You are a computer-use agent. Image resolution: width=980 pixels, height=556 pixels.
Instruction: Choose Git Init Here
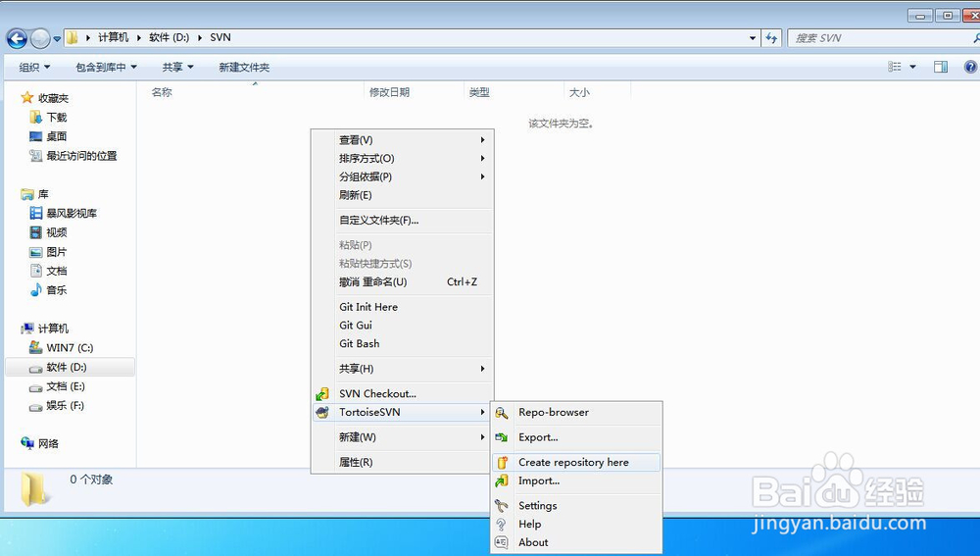coord(403,307)
